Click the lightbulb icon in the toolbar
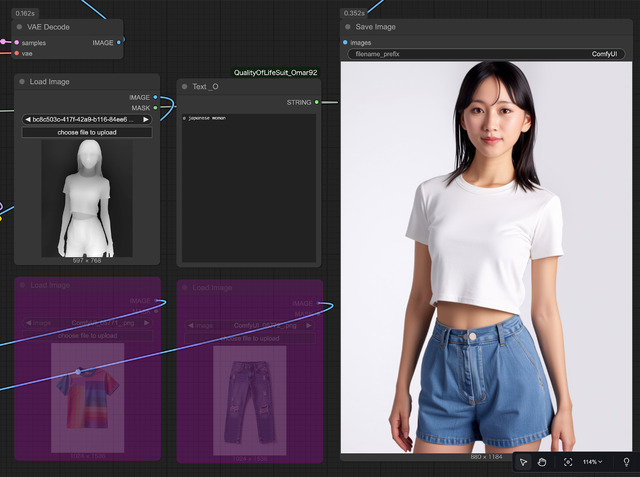The height and width of the screenshot is (477, 640). point(626,462)
